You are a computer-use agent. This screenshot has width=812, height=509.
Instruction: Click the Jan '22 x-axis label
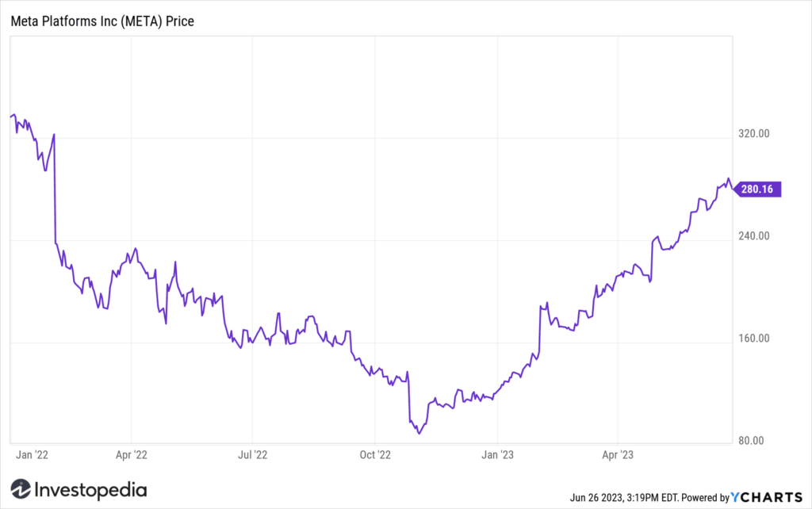[32, 454]
